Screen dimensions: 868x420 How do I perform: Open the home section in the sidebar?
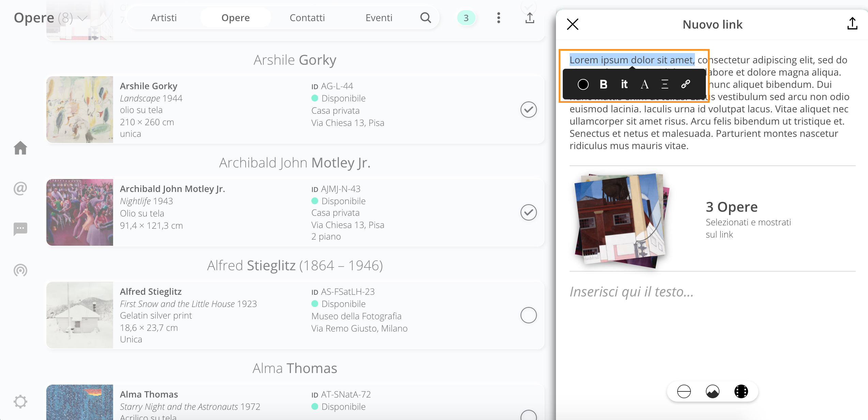[x=20, y=148]
